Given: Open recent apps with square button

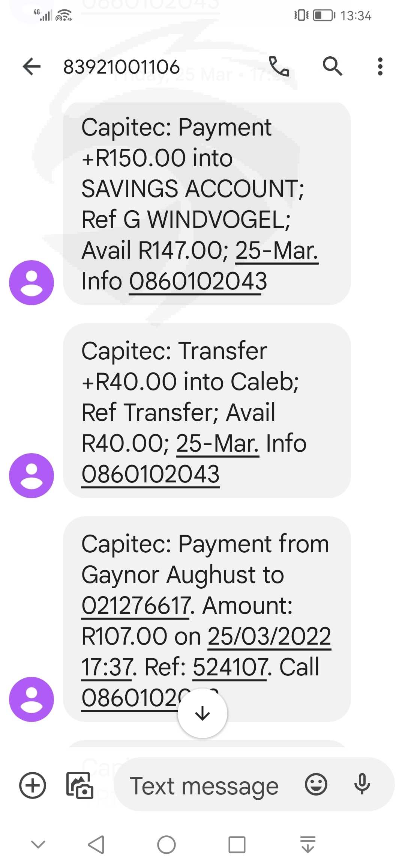Looking at the screenshot, I should click(x=237, y=845).
